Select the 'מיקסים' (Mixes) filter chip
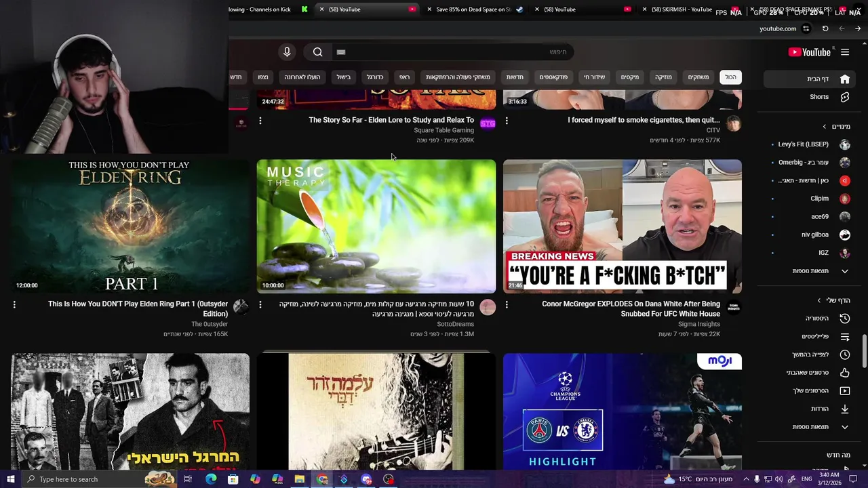 pos(630,77)
